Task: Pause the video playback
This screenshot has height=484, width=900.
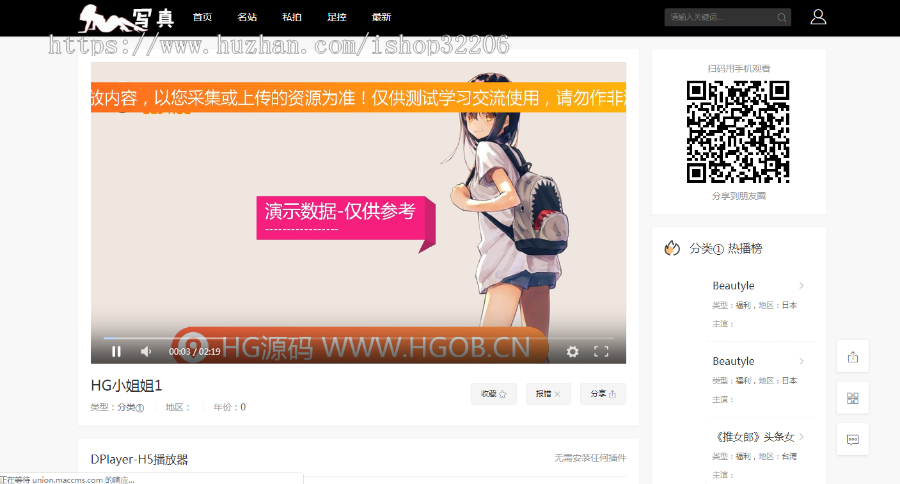Action: pyautogui.click(x=117, y=351)
